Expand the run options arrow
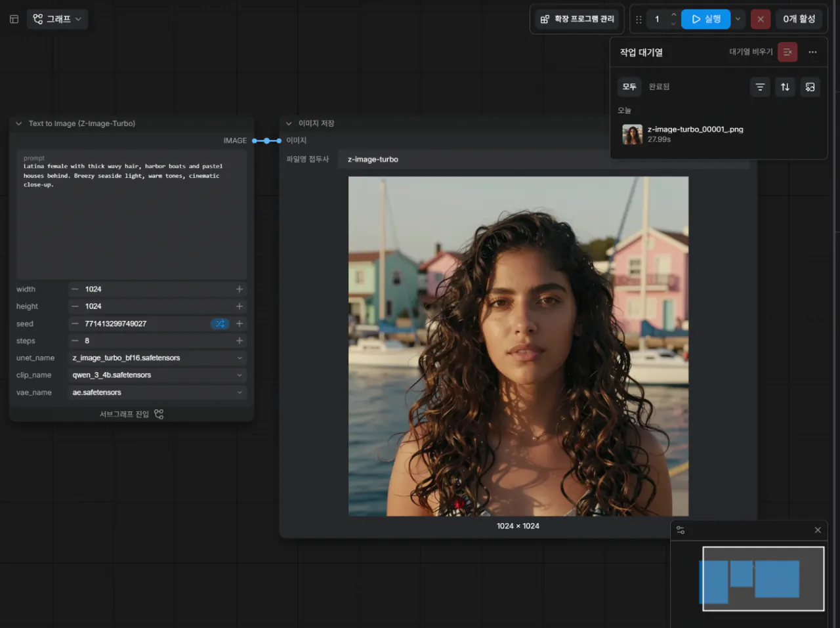Viewport: 840px width, 628px height. 738,19
